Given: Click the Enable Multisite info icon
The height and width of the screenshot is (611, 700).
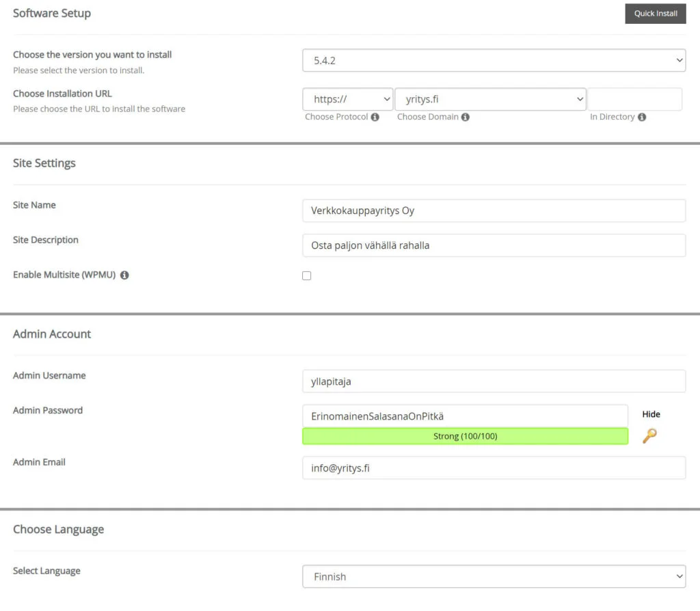Looking at the screenshot, I should [x=125, y=275].
